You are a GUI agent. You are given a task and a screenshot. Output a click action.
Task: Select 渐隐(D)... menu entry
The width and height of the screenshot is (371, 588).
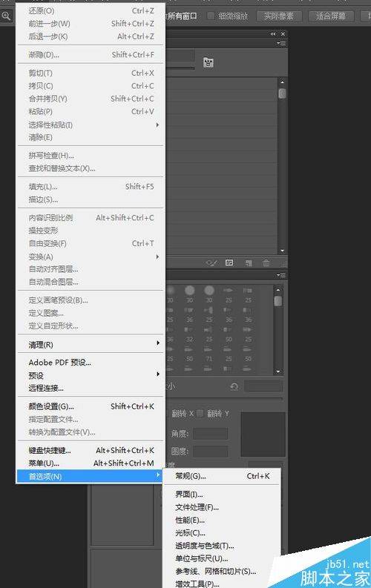[91, 55]
